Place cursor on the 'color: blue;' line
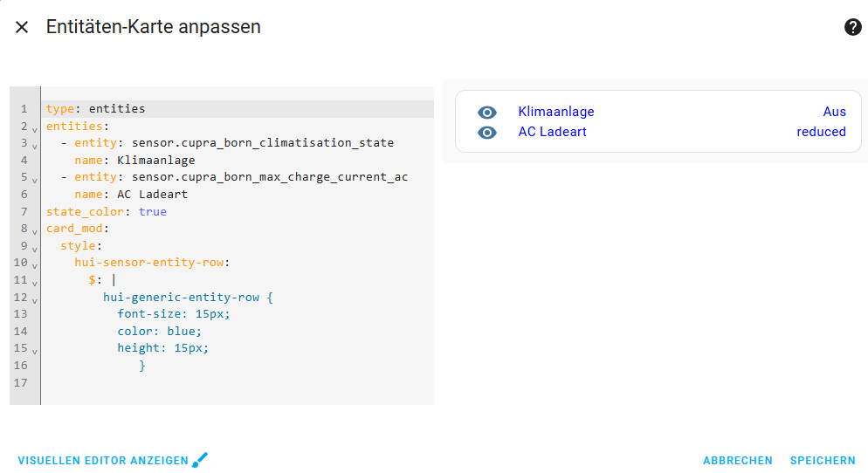Image resolution: width=868 pixels, height=473 pixels. (160, 331)
